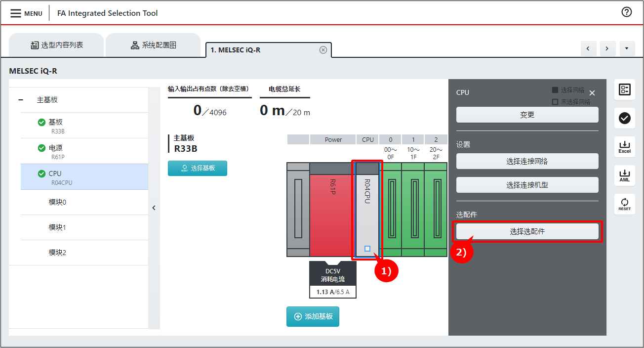Open the hamburger MENU
Image resolution: width=644 pixels, height=348 pixels.
tap(26, 13)
